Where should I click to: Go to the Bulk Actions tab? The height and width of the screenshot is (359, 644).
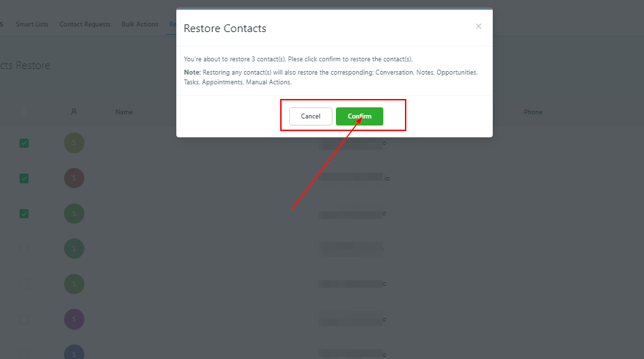pos(139,24)
